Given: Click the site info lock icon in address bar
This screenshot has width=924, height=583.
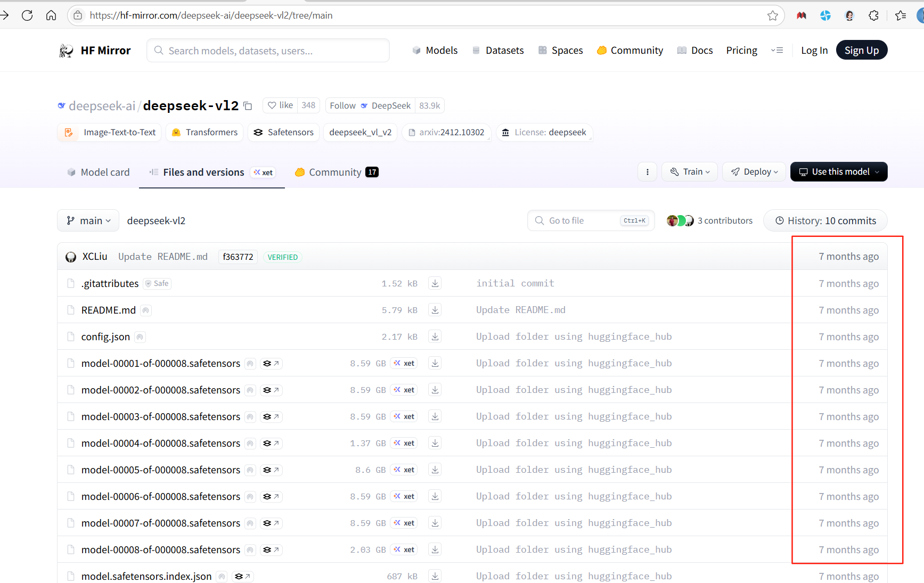Looking at the screenshot, I should pyautogui.click(x=78, y=15).
